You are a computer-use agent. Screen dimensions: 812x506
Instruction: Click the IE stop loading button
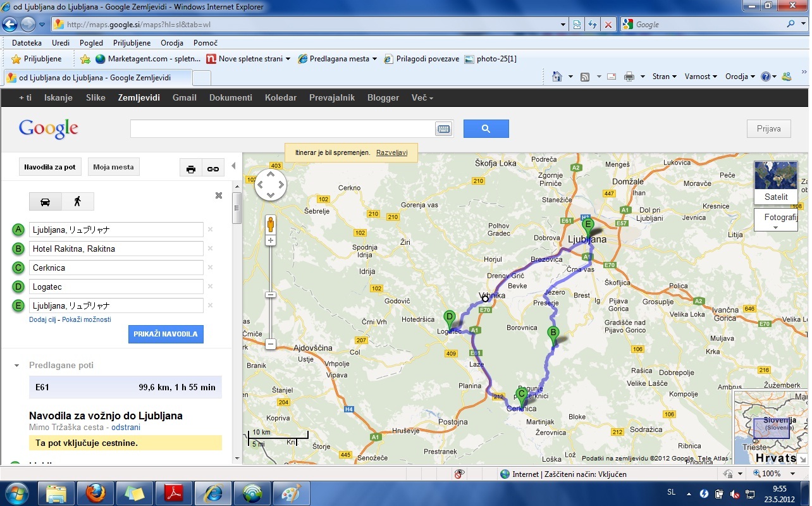(x=608, y=25)
